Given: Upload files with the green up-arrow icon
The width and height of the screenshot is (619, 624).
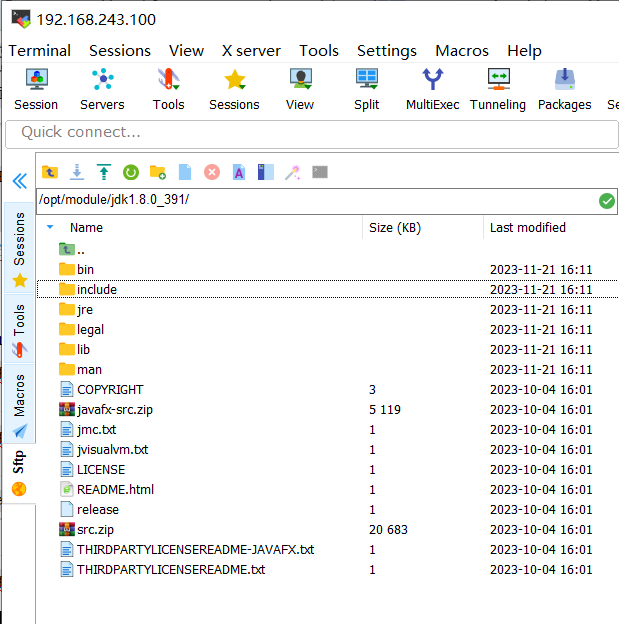Looking at the screenshot, I should (x=104, y=172).
